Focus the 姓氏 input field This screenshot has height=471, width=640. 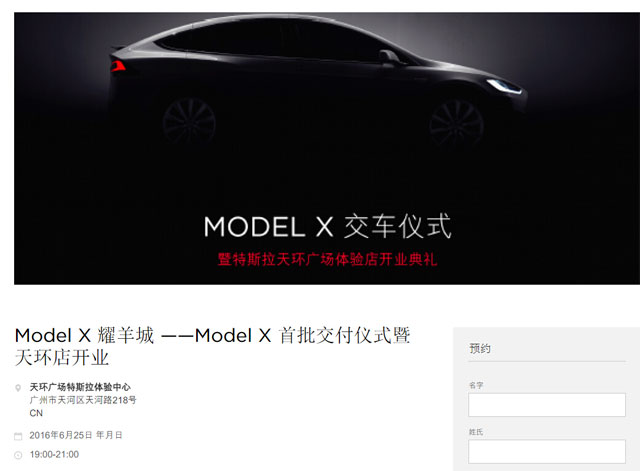click(547, 451)
